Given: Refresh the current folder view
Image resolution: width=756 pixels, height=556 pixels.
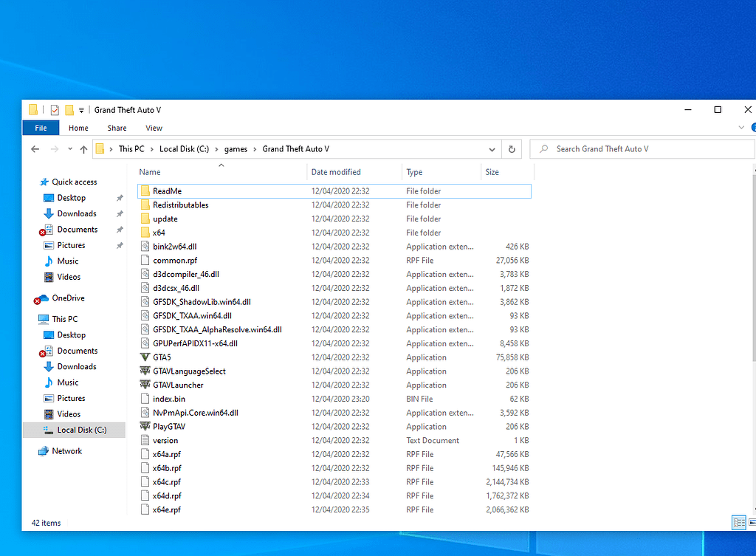Looking at the screenshot, I should point(512,148).
